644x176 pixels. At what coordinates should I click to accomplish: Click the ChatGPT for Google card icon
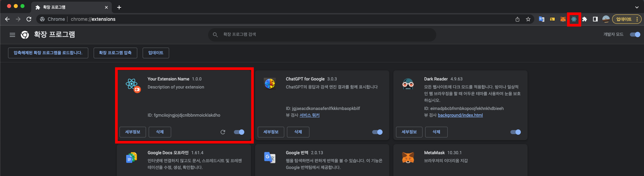[x=270, y=83]
